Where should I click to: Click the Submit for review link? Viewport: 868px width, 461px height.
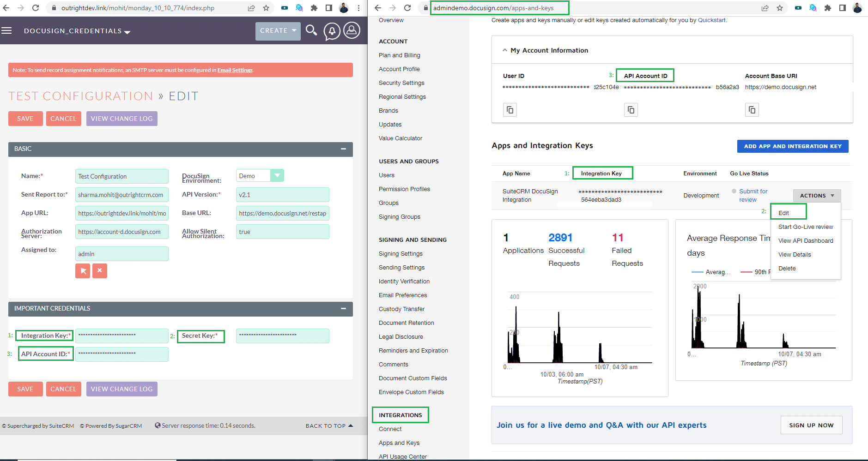pyautogui.click(x=753, y=195)
